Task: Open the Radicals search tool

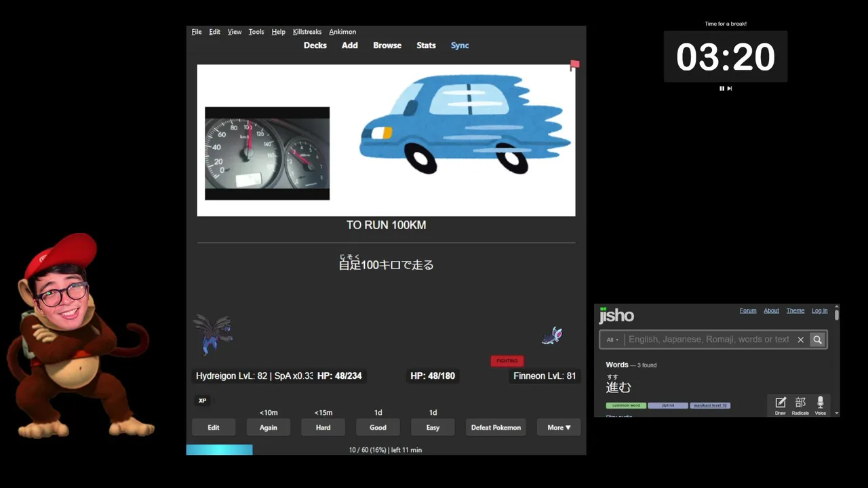Action: coord(800,405)
